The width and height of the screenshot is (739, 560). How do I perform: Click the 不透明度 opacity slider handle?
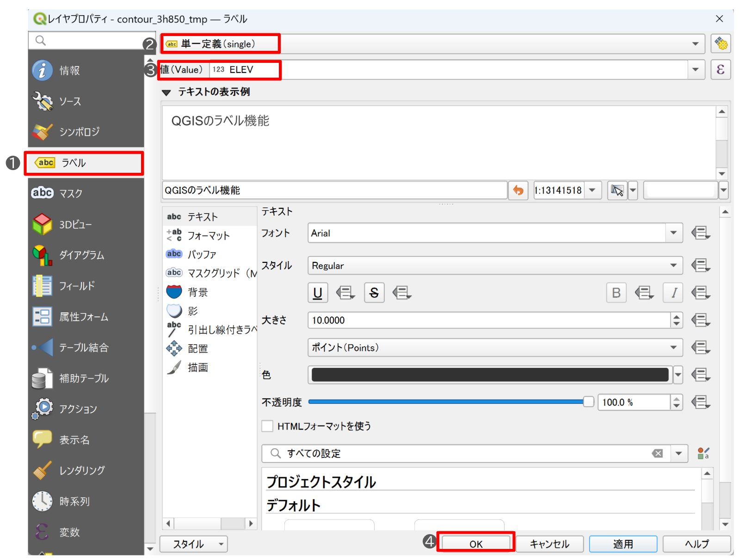[588, 402]
